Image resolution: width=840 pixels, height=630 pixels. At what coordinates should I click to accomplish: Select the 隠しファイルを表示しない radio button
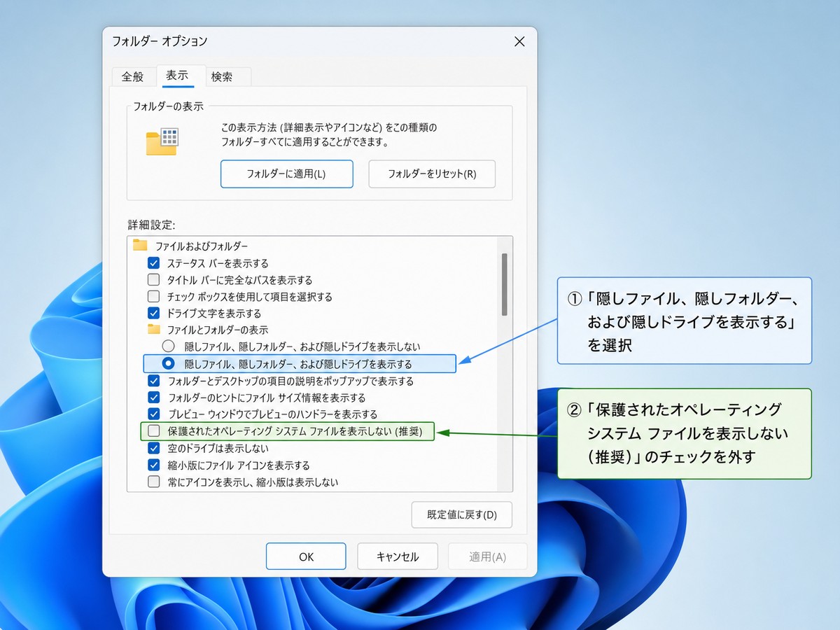(x=167, y=346)
